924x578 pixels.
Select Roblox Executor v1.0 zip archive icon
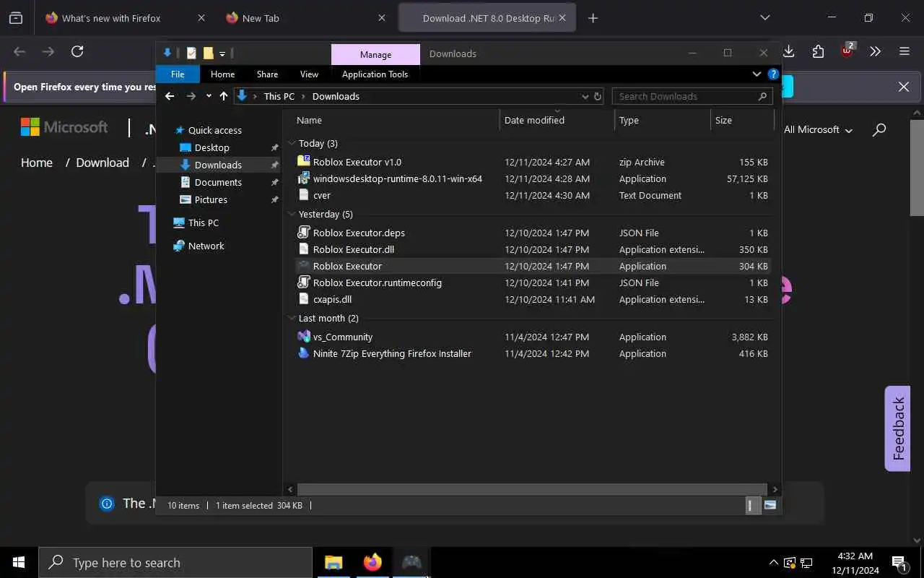tap(304, 162)
